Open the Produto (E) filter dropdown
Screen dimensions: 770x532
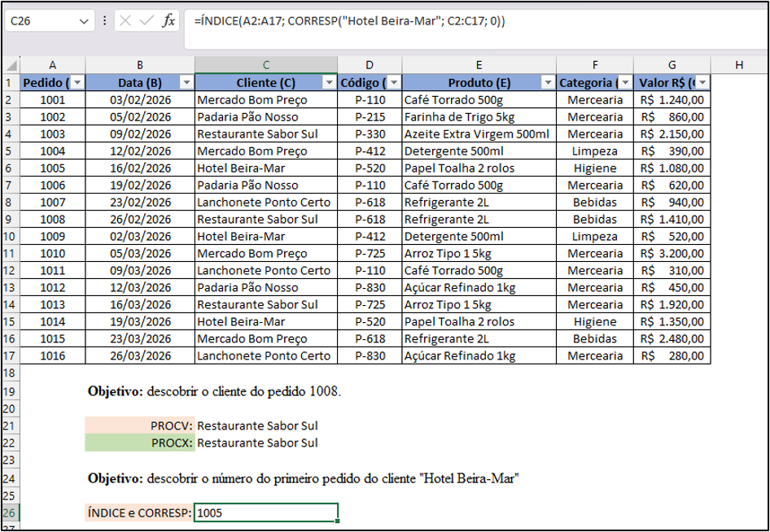[x=548, y=82]
